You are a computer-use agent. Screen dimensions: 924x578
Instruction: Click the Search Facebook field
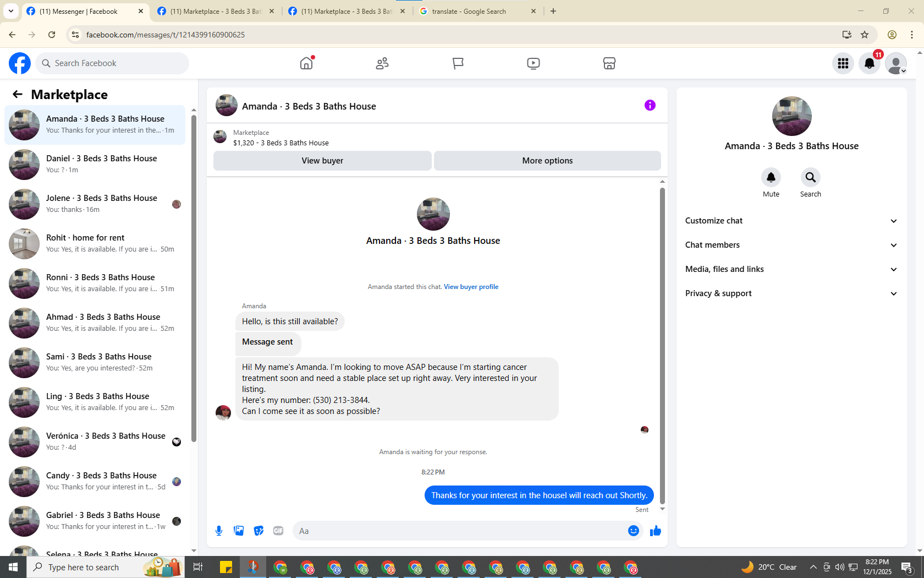[112, 63]
